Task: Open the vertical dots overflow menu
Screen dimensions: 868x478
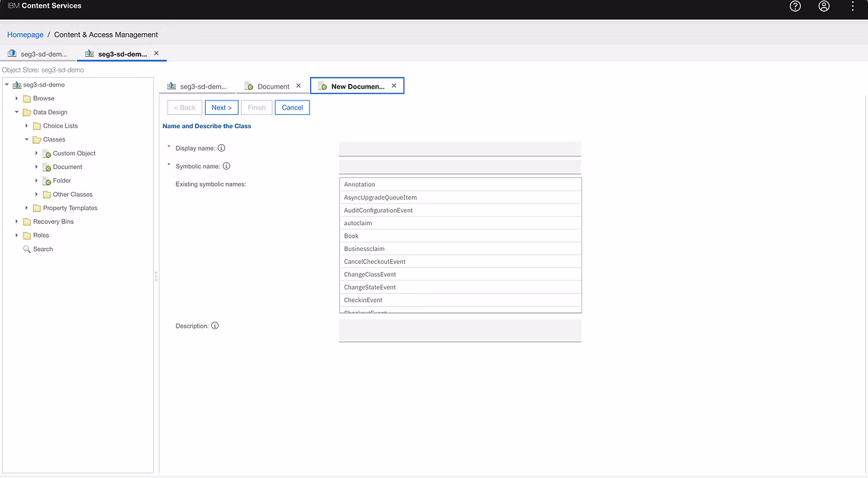Action: (853, 6)
